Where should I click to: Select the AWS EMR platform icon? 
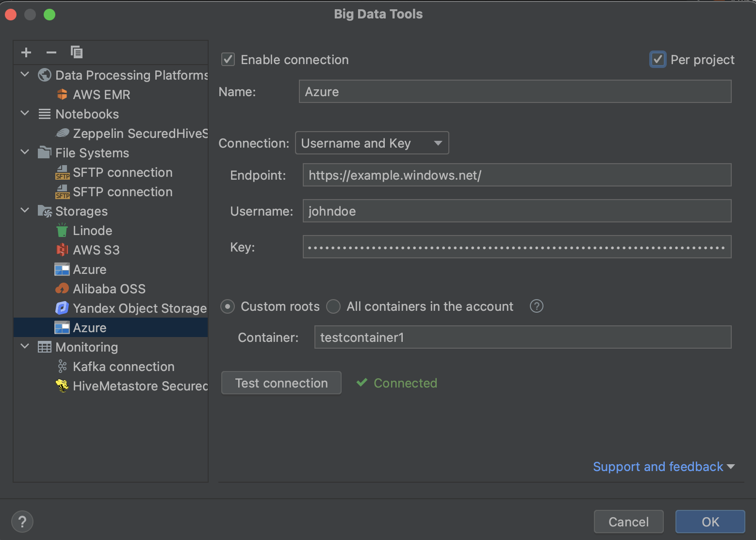click(x=63, y=94)
